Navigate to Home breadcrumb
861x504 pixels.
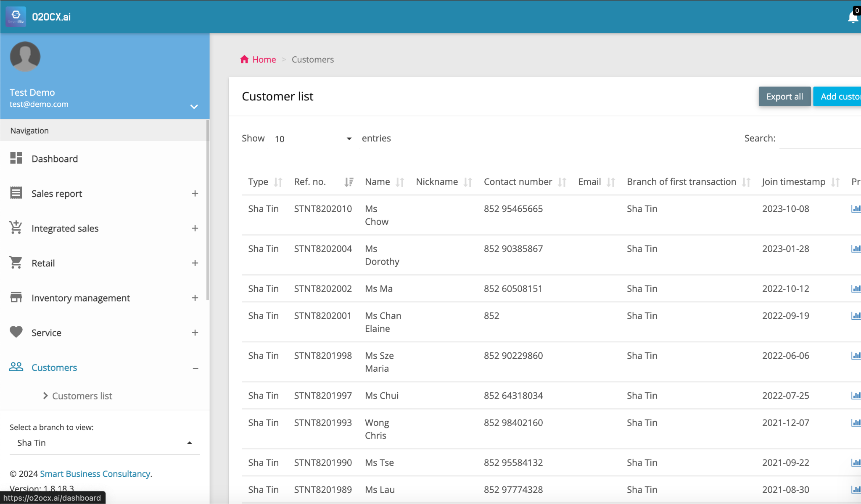[264, 59]
